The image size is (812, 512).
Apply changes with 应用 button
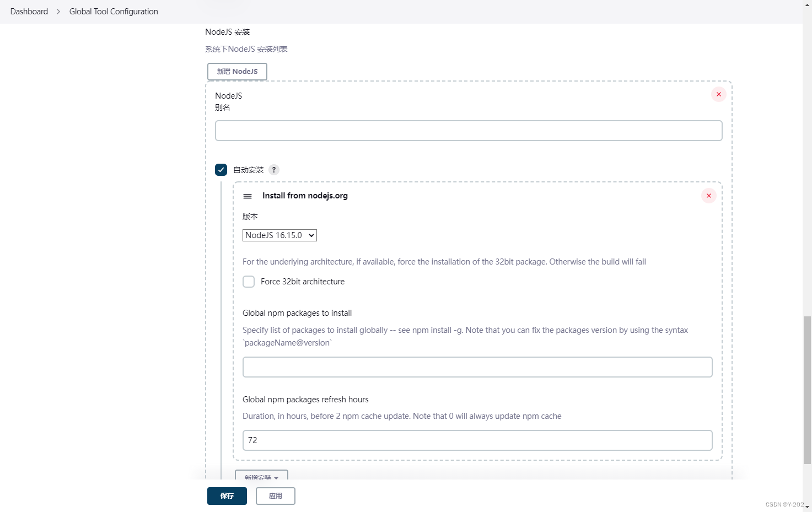point(276,496)
